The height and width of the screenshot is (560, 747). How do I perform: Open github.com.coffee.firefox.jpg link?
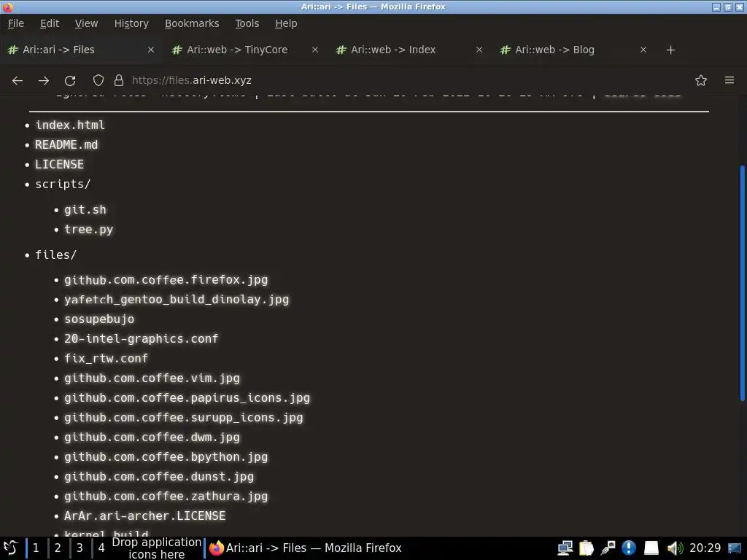click(x=166, y=280)
